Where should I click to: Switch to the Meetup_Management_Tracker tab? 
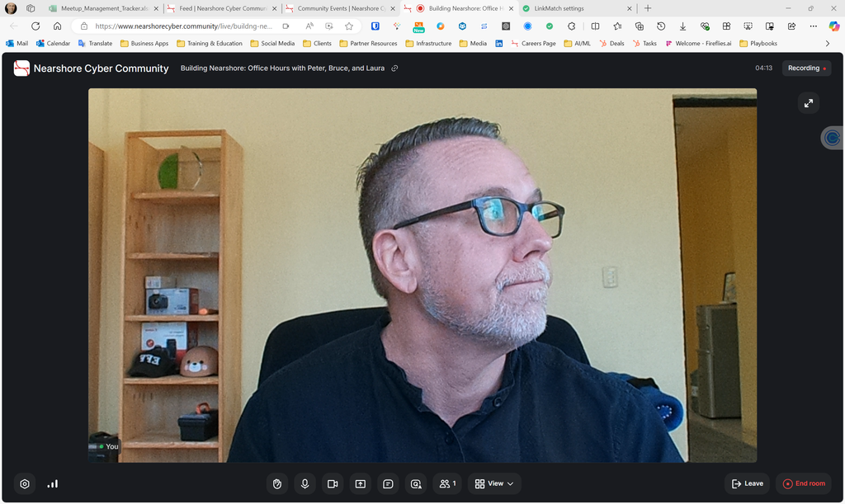pyautogui.click(x=105, y=8)
